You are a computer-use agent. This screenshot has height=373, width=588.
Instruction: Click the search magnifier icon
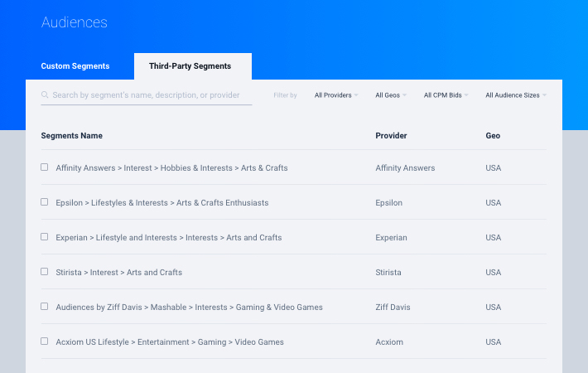(x=45, y=94)
